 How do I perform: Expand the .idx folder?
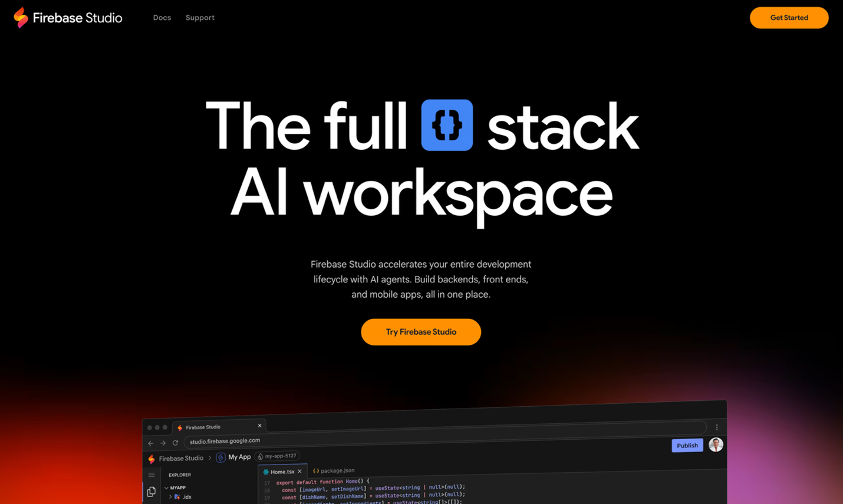[x=170, y=497]
